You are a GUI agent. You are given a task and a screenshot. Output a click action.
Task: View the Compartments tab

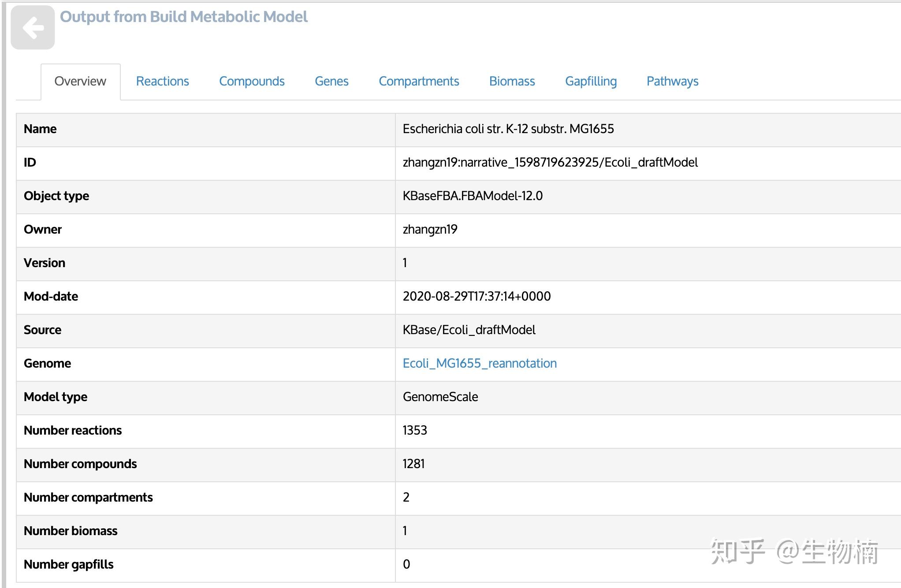click(x=419, y=82)
